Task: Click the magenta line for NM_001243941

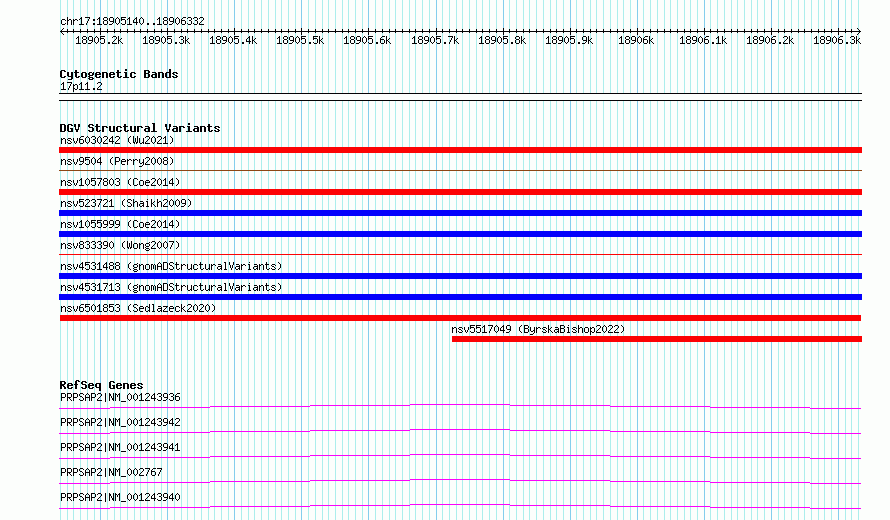Action: tap(460, 456)
